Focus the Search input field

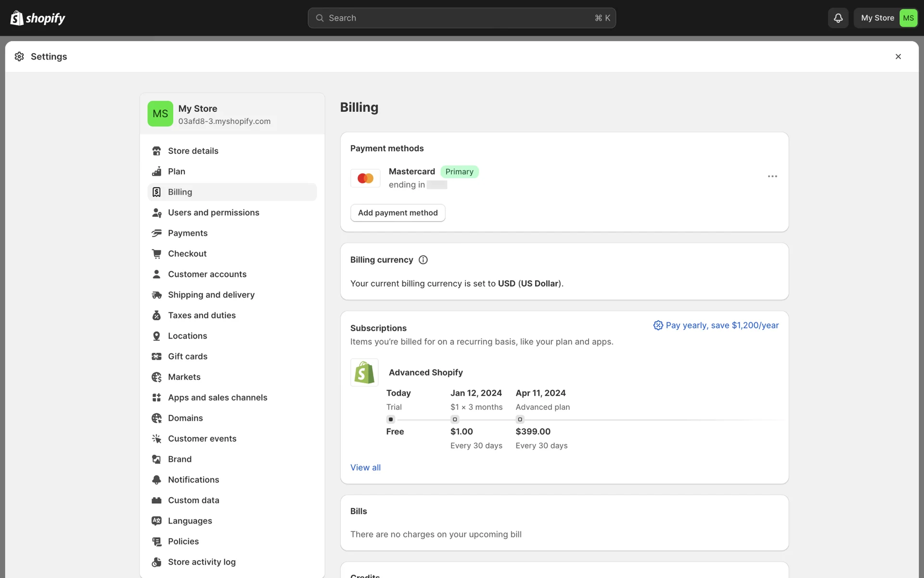(461, 18)
